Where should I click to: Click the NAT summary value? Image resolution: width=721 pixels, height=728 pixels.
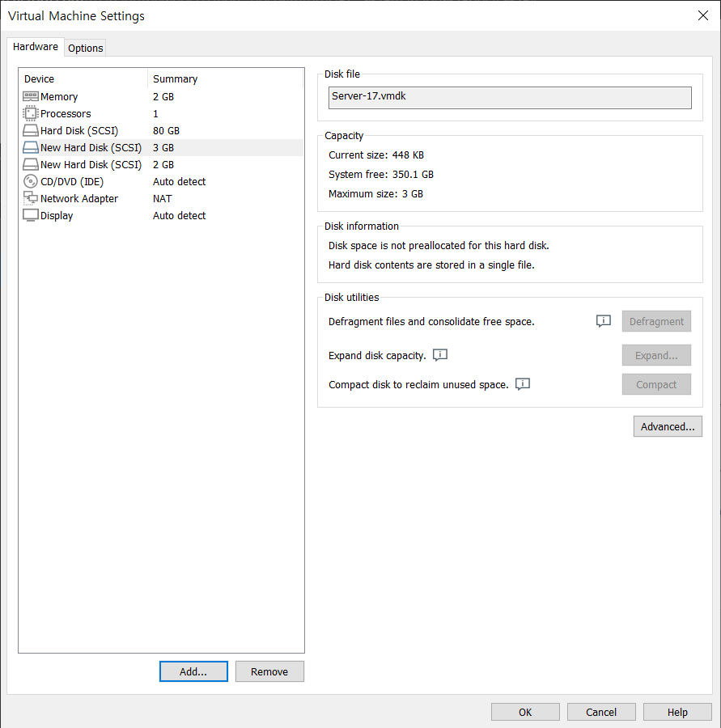click(162, 199)
